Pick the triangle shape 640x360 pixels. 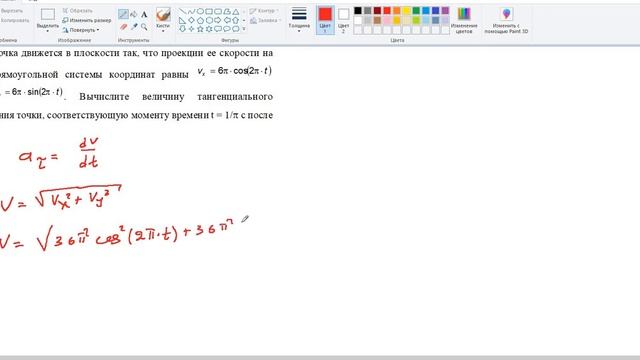click(236, 11)
